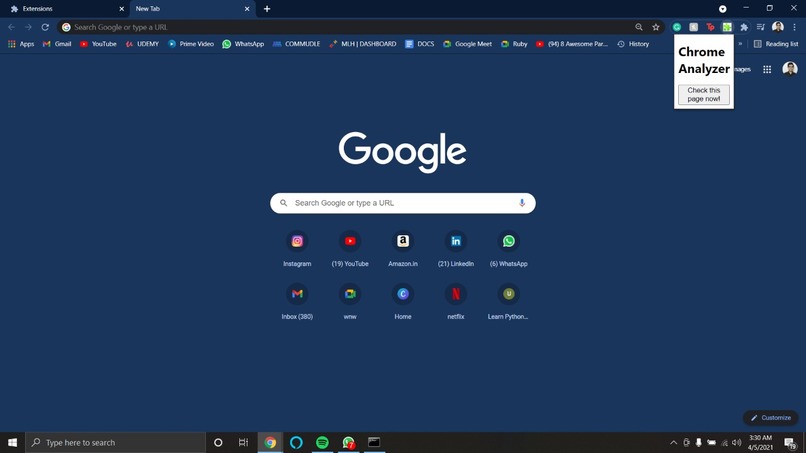Open the Windows Start menu
Screen dimensions: 806x453
click(12, 442)
